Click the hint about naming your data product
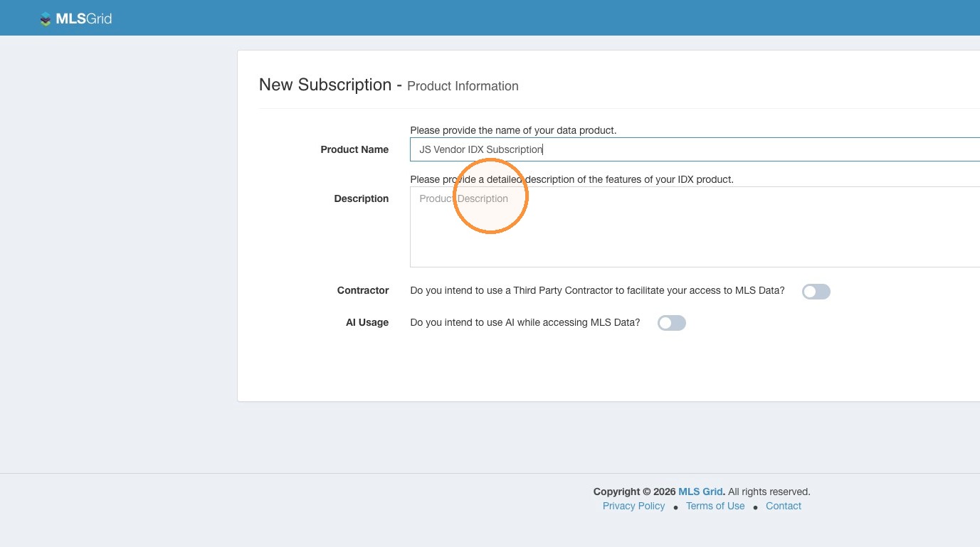Screen dimensions: 980x547 tap(513, 130)
